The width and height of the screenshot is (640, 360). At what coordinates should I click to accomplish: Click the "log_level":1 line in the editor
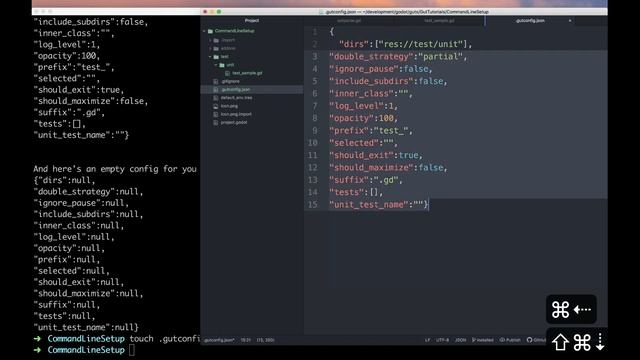click(363, 106)
